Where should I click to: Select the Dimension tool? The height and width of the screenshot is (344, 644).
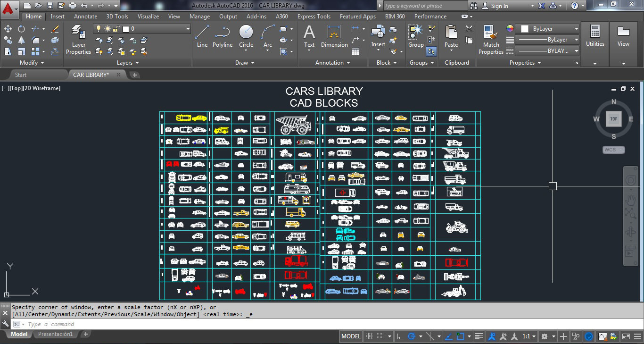click(x=334, y=35)
